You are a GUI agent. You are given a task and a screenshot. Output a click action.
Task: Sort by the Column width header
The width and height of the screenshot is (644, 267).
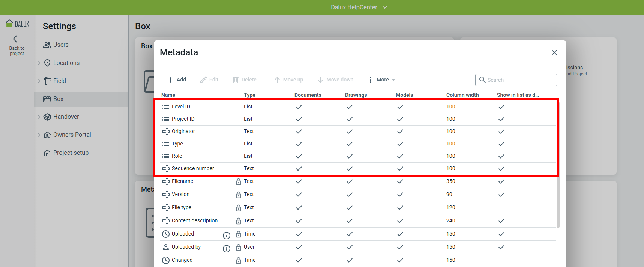pos(462,95)
